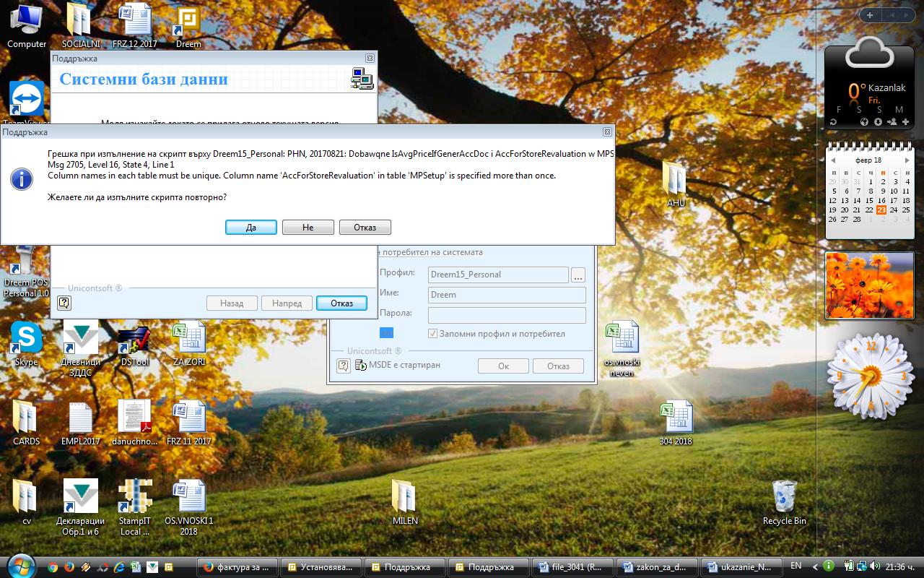Open the Дневници ЗДДС shortcut

80,349
